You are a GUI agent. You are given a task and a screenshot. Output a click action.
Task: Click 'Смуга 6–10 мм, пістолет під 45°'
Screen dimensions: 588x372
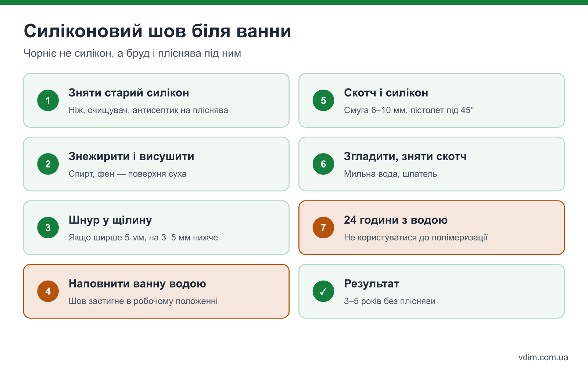[409, 110]
